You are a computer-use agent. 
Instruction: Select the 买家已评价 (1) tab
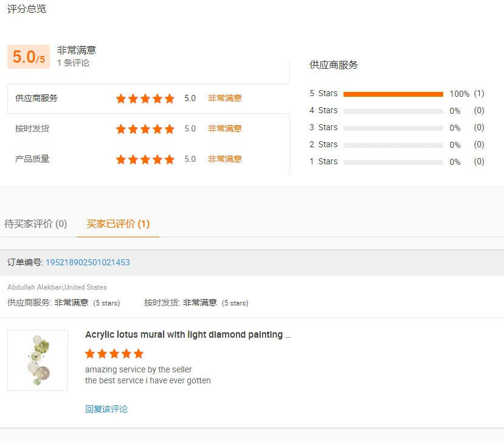coord(118,224)
